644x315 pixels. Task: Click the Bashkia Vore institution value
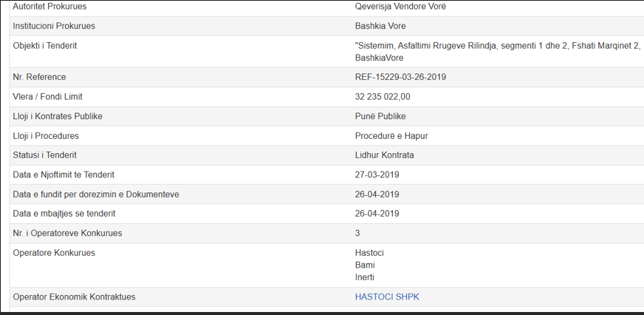(x=380, y=27)
